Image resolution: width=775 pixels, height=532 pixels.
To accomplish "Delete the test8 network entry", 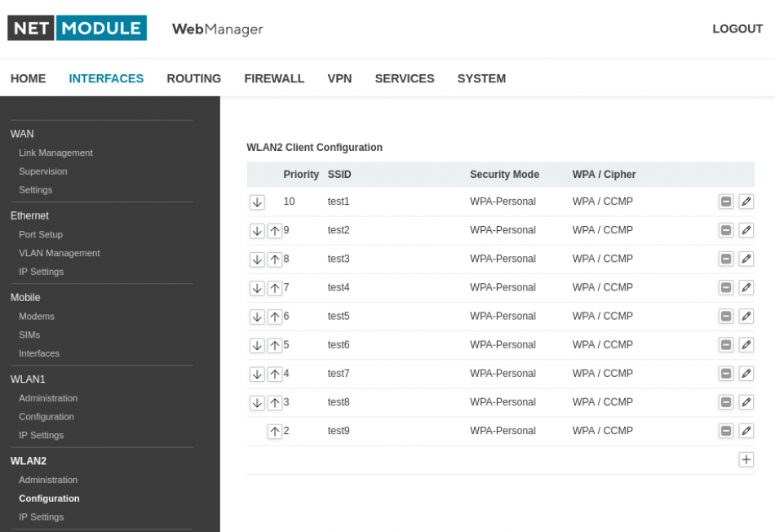I will coord(725,402).
